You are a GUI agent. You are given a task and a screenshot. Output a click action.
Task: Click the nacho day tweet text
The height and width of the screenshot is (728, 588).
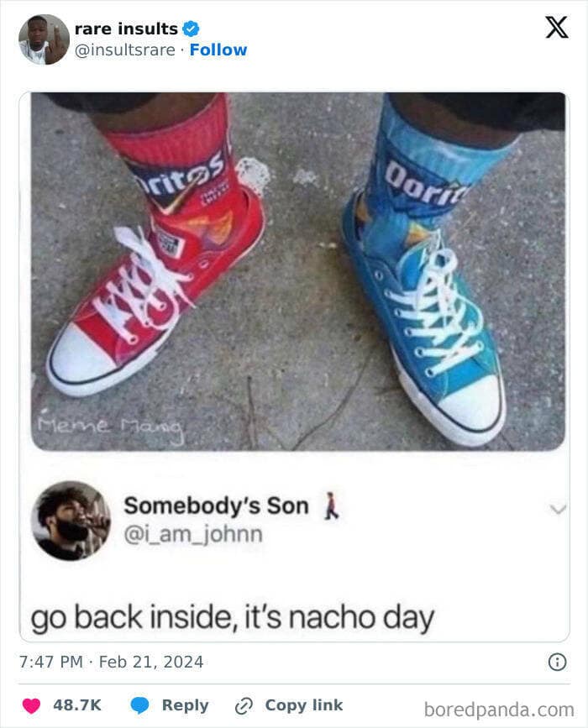(232, 618)
